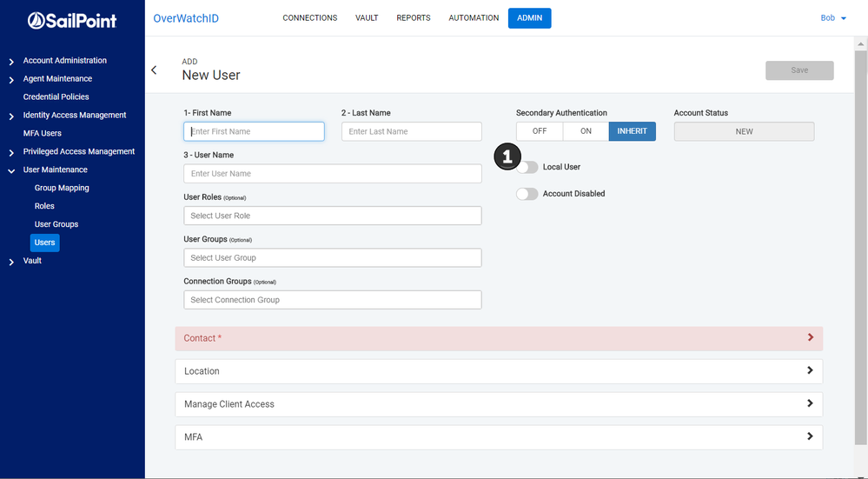Open the Bob user account dropdown
The height and width of the screenshot is (479, 868).
tap(833, 18)
